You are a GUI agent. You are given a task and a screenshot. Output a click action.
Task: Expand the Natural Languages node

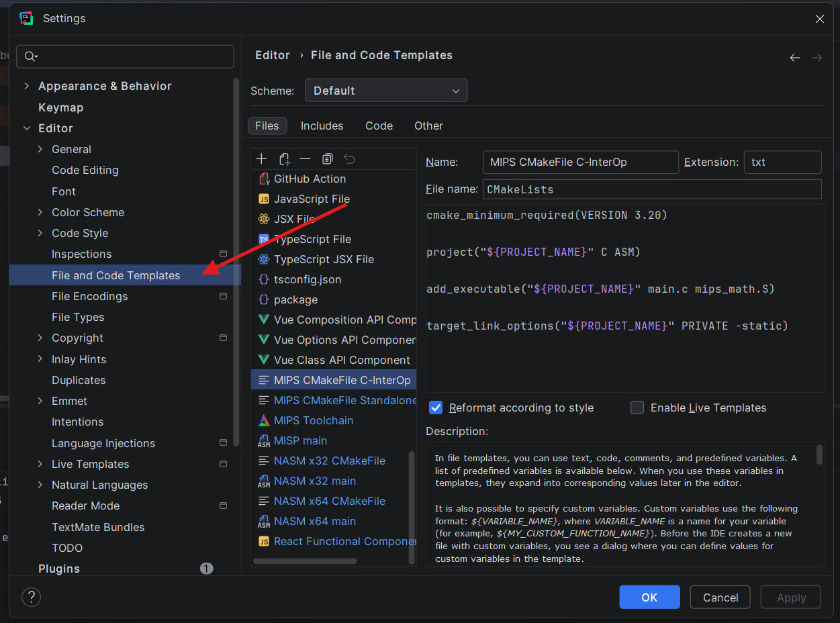[40, 485]
